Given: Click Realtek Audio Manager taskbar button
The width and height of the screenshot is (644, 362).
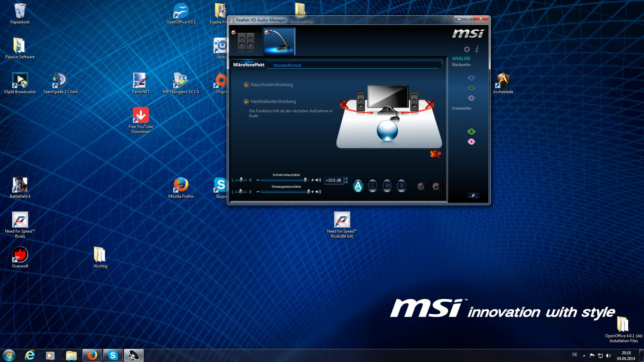Looking at the screenshot, I should 134,355.
